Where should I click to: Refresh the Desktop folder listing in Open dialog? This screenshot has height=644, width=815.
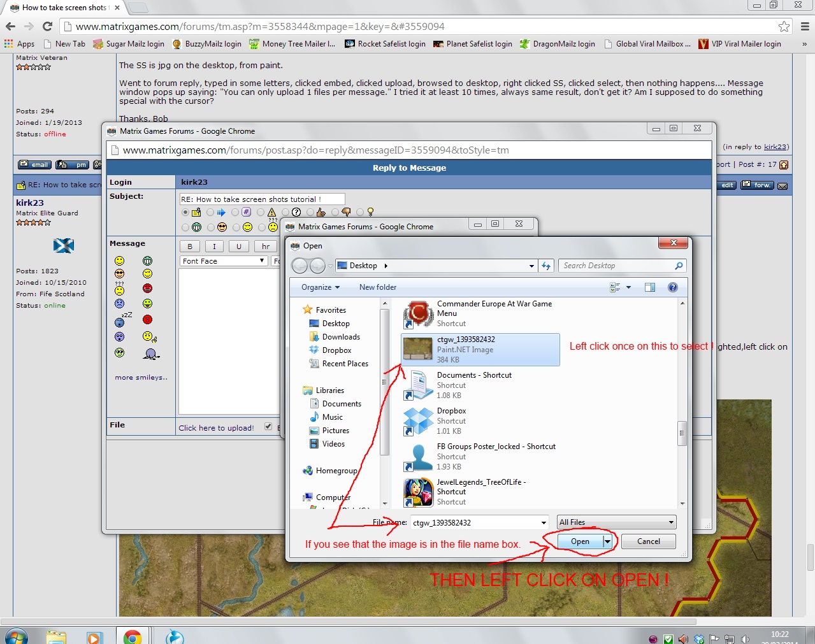546,266
